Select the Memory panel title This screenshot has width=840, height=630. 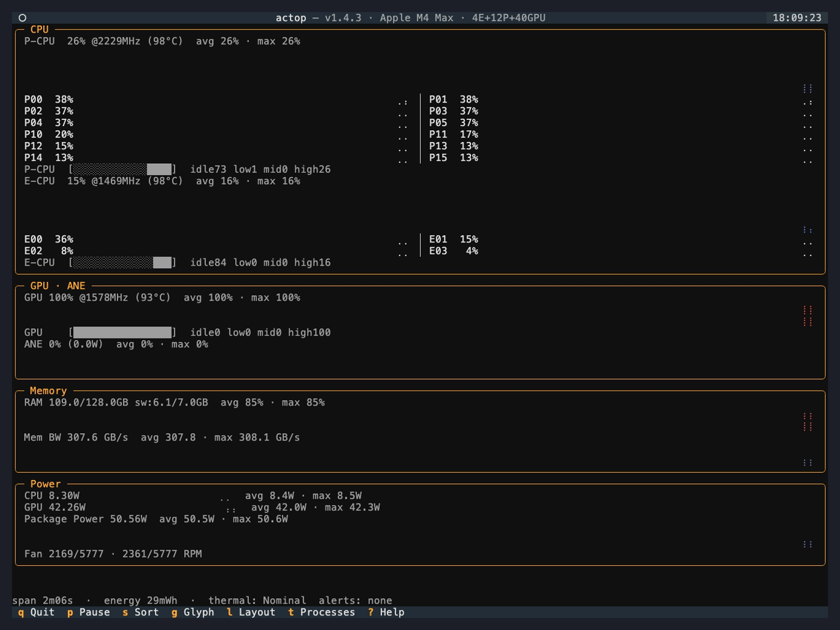tap(48, 391)
